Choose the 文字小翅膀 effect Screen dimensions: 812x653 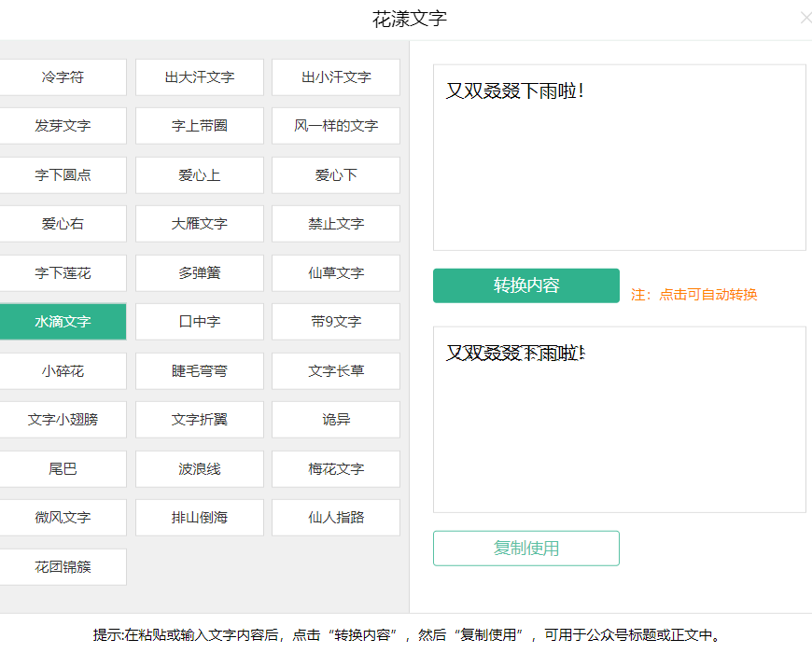tap(63, 420)
